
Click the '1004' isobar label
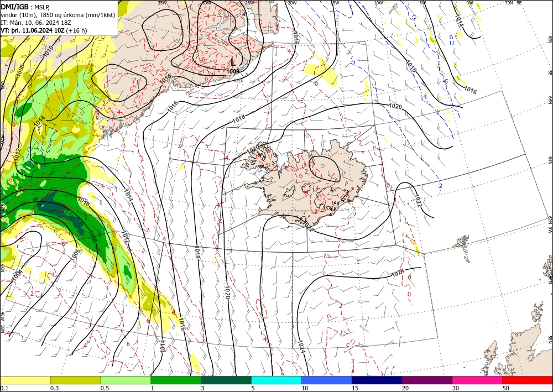point(17,275)
